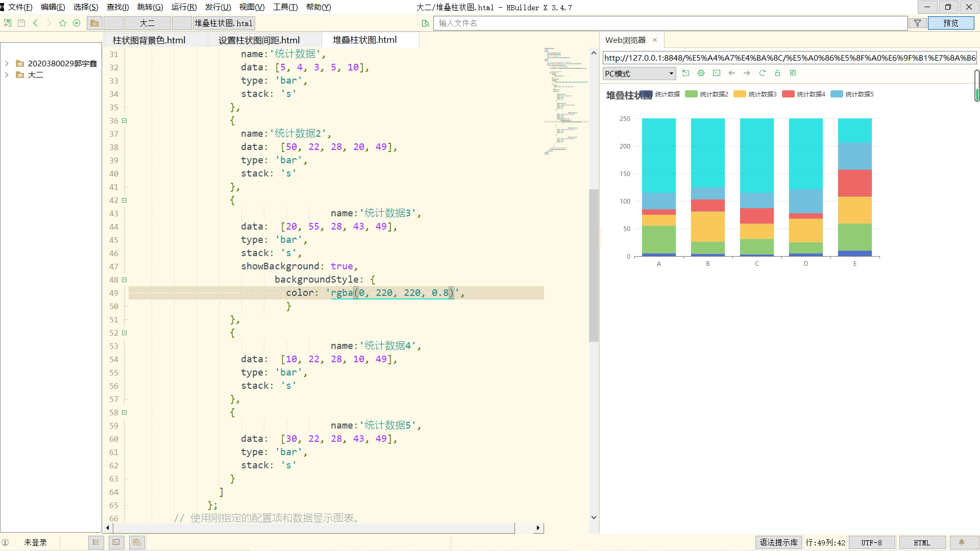Screen dimensions: 980x551
Task: Navigate forward in the built-in web browser
Action: (747, 73)
